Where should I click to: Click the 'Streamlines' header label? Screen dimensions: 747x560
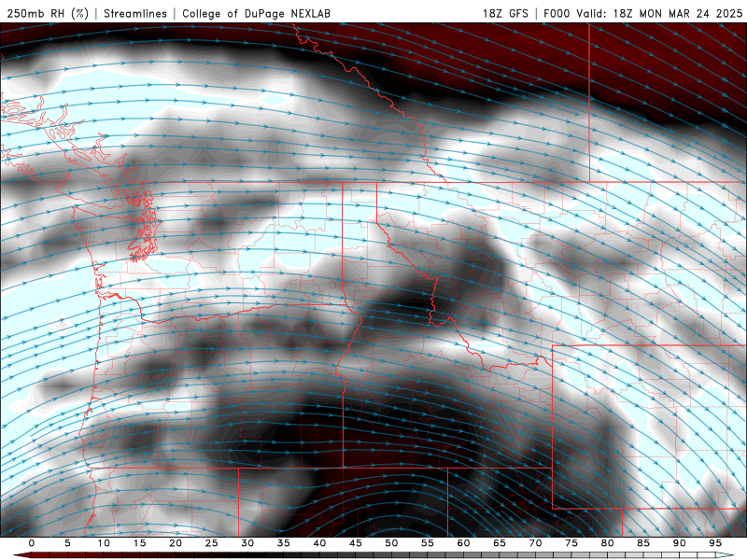tap(135, 13)
